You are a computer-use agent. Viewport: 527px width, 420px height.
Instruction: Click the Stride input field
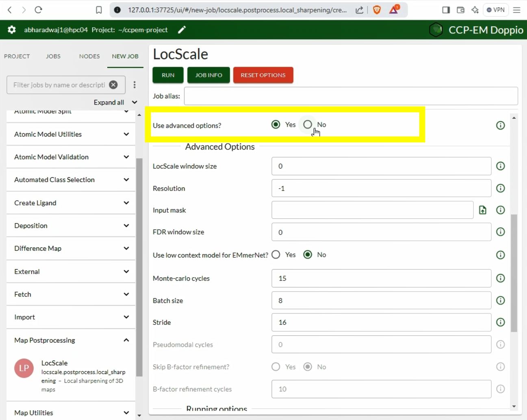coord(381,322)
